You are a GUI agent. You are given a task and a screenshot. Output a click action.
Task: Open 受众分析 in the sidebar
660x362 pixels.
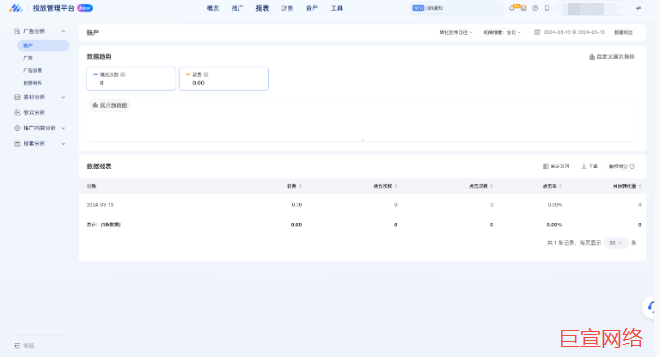[x=34, y=113]
